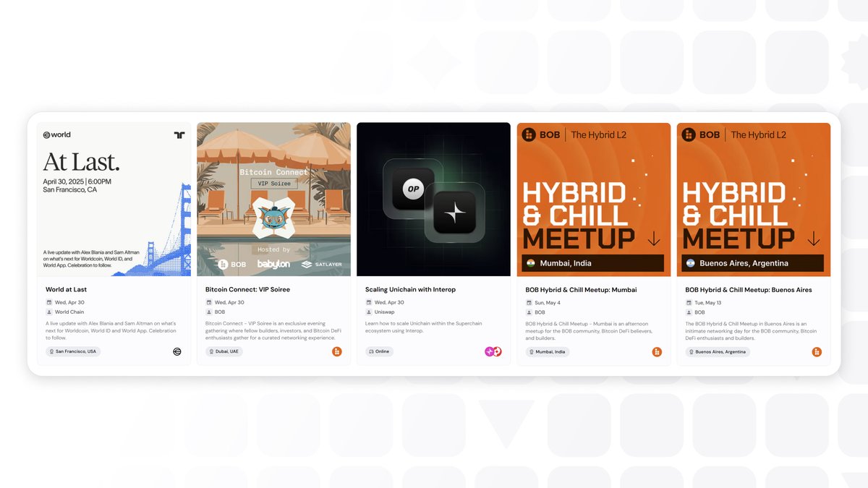Viewport: 868px width, 488px height.
Task: Select the 'Dubai, UAE' location chip
Action: 224,351
